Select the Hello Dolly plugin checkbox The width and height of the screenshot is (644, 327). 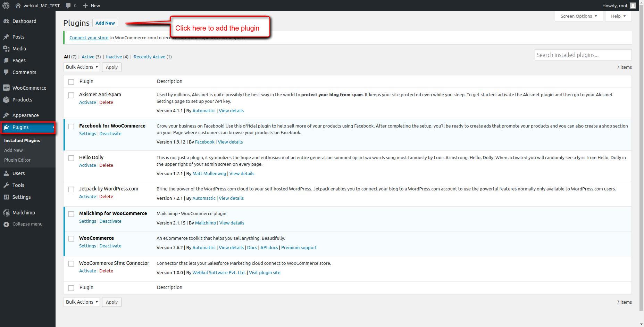(71, 158)
